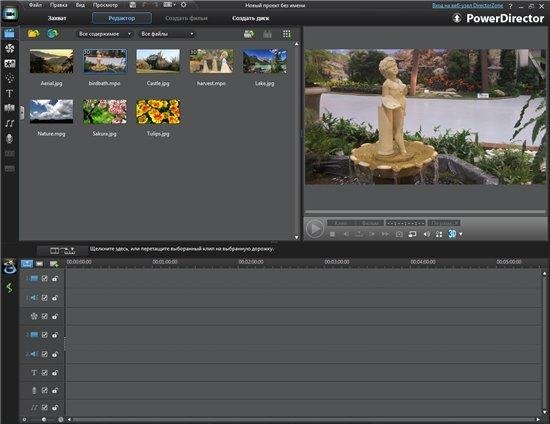Image resolution: width=550 pixels, height=424 pixels.
Task: Open the Voice-Over microphone room icon
Action: point(9,139)
